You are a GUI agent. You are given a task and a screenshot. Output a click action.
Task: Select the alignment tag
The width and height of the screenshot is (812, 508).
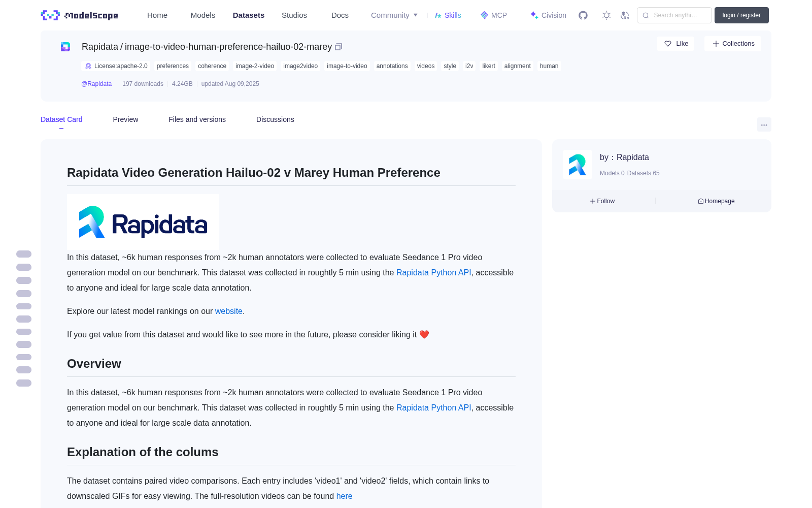point(518,66)
